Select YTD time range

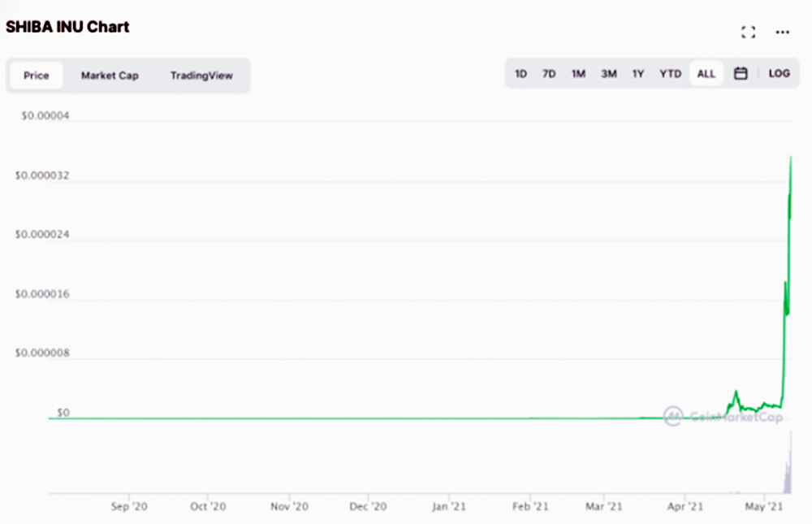tap(671, 74)
